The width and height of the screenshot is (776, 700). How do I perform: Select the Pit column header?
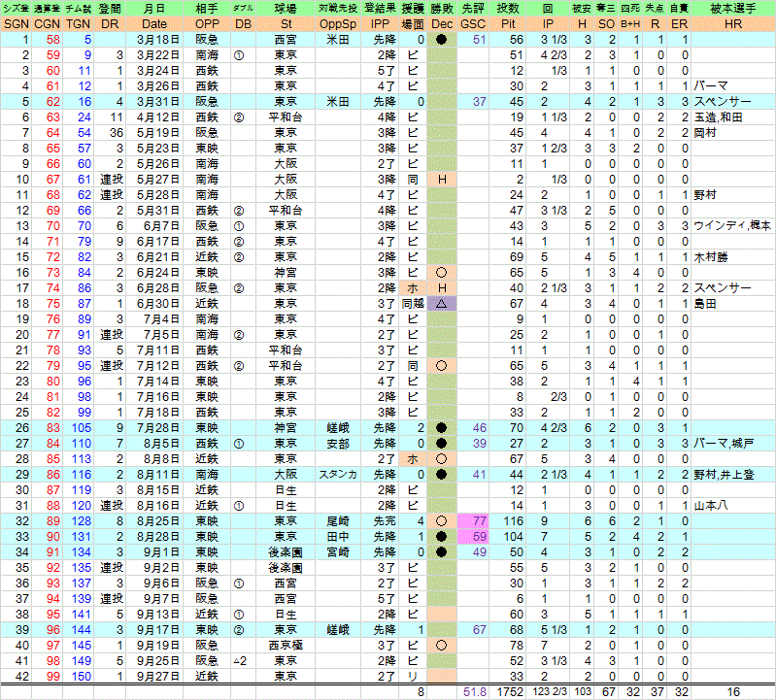tap(508, 23)
